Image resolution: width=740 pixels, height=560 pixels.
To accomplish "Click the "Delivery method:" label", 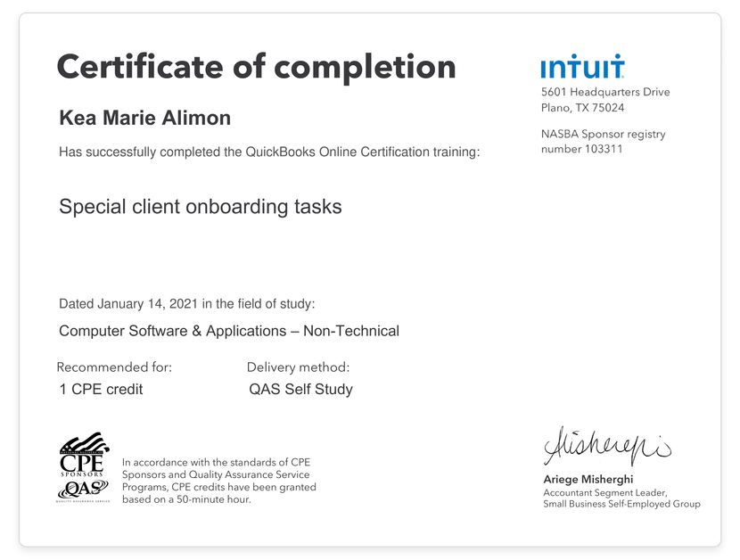I will [299, 366].
